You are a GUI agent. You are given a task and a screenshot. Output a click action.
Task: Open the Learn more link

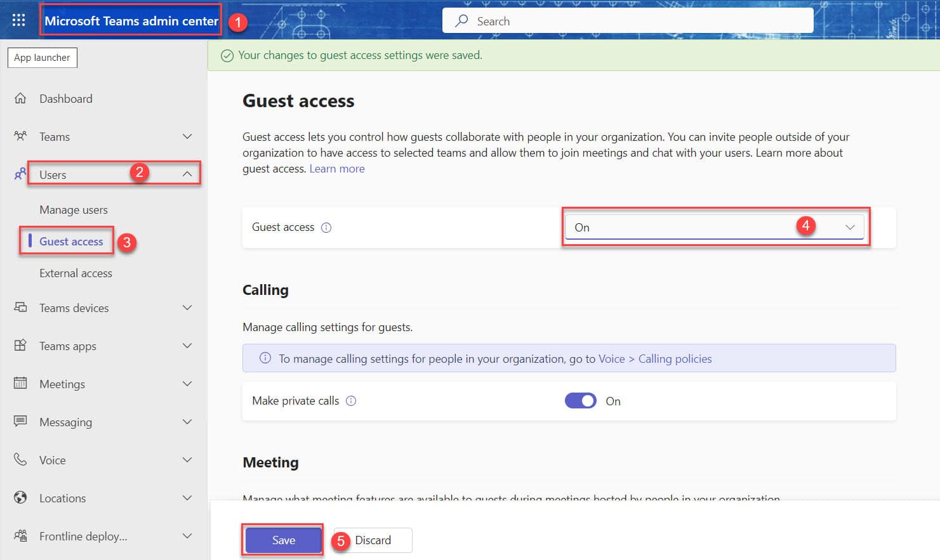pyautogui.click(x=337, y=169)
